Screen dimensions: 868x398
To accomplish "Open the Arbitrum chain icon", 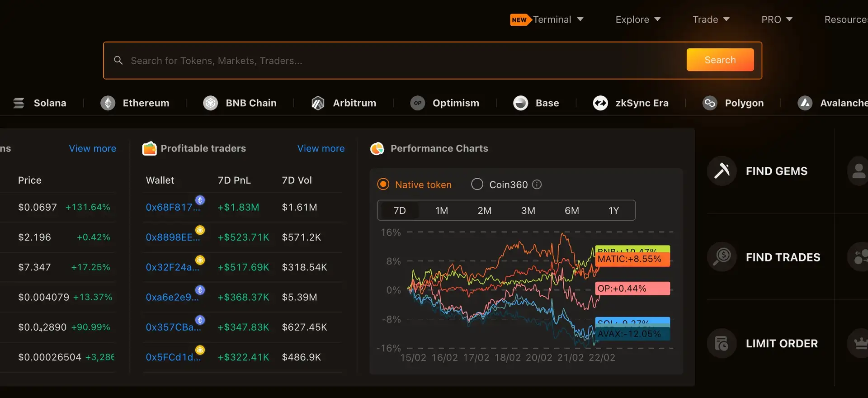I will click(x=318, y=103).
